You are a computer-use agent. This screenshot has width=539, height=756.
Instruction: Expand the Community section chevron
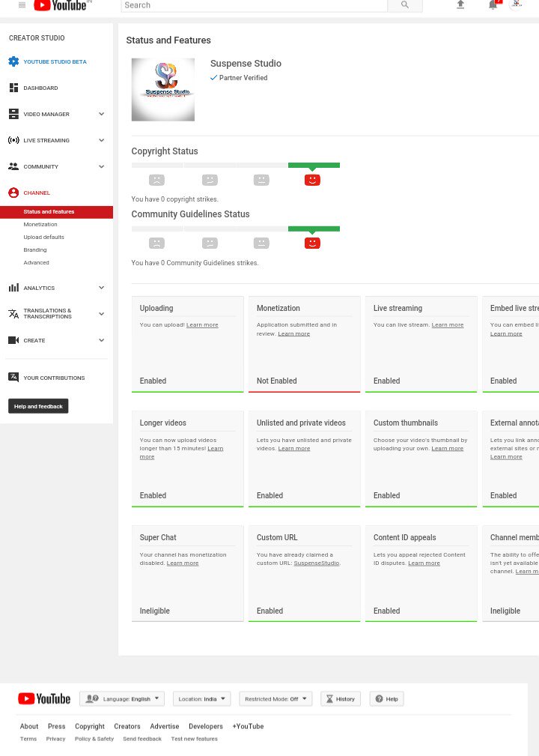coord(101,166)
